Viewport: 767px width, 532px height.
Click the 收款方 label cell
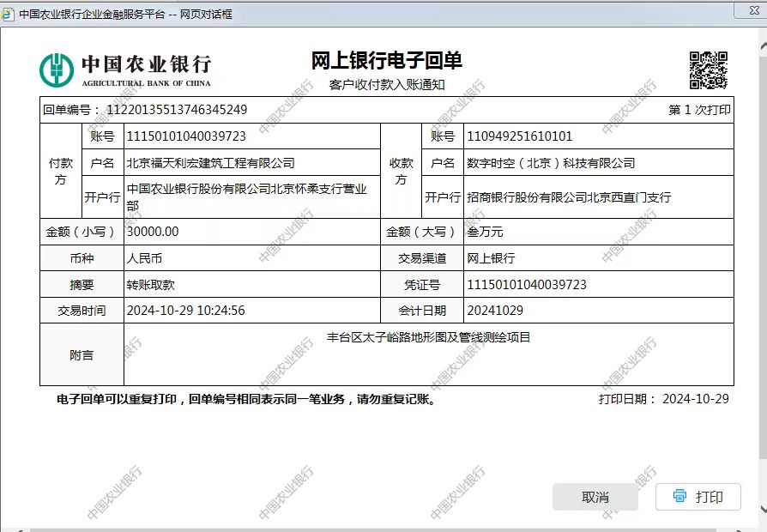(x=402, y=171)
